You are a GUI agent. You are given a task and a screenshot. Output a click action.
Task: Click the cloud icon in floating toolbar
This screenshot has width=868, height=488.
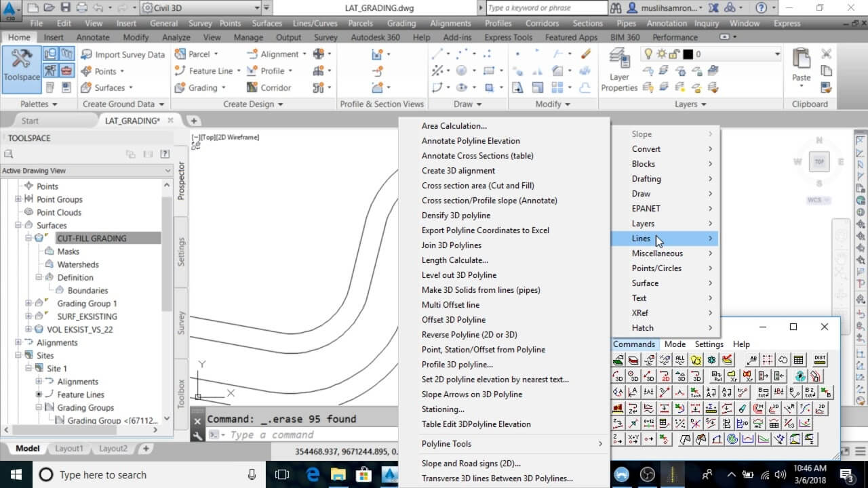pyautogui.click(x=783, y=360)
